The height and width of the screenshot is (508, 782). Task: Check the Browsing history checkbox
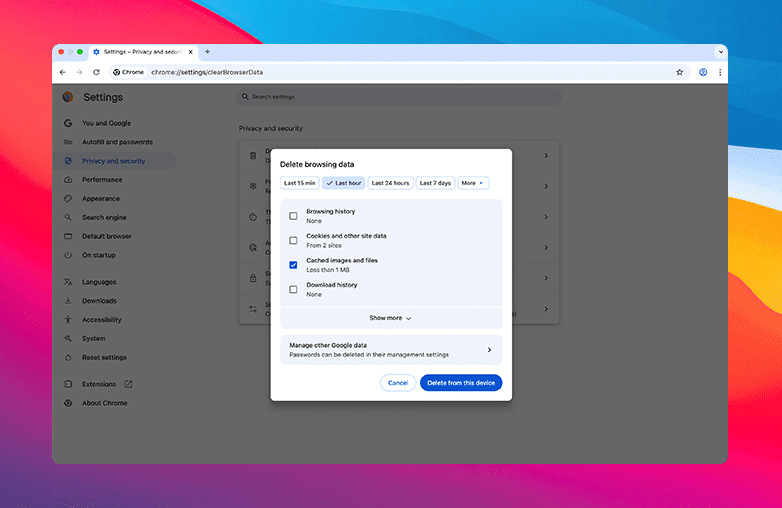(x=293, y=216)
